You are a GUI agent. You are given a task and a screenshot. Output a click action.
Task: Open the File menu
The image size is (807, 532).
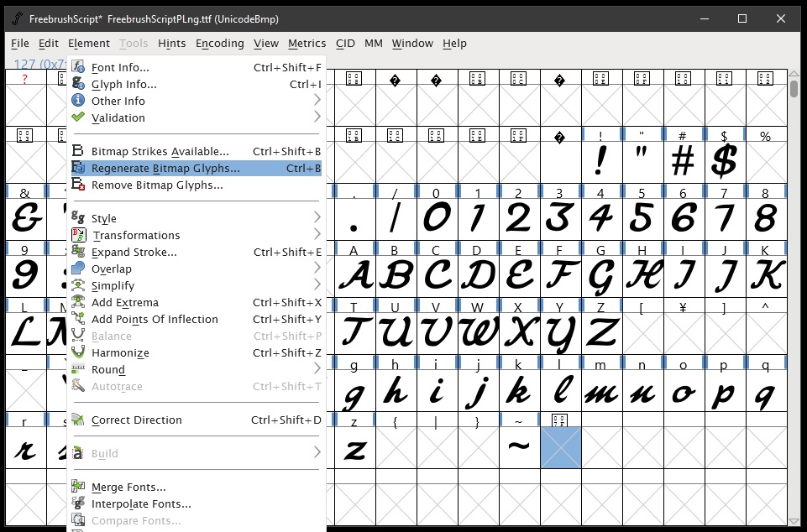[20, 44]
